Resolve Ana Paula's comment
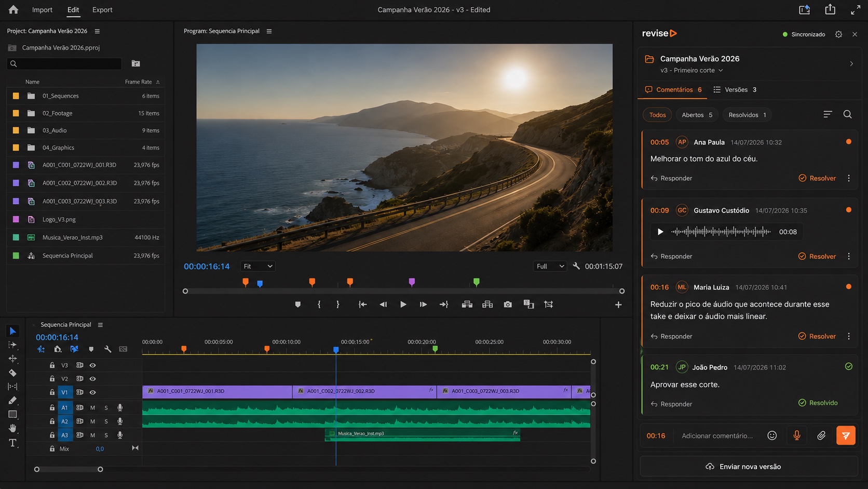The image size is (868, 489). tap(817, 178)
